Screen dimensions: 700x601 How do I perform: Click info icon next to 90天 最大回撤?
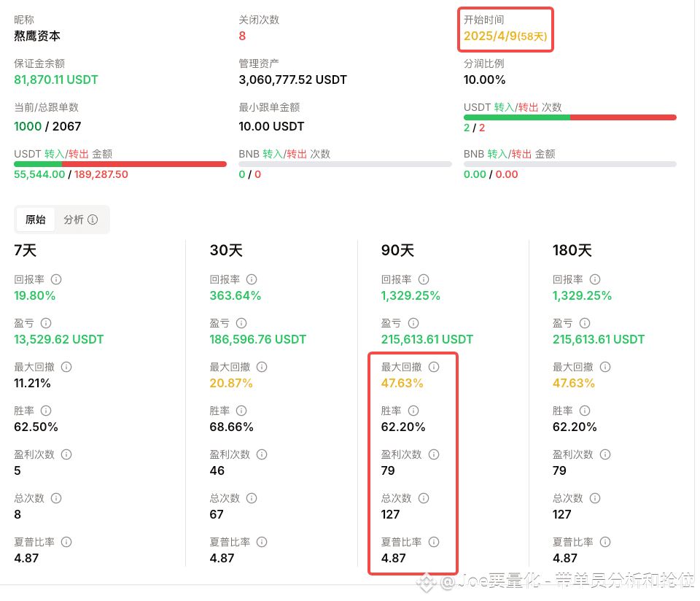[x=434, y=367]
